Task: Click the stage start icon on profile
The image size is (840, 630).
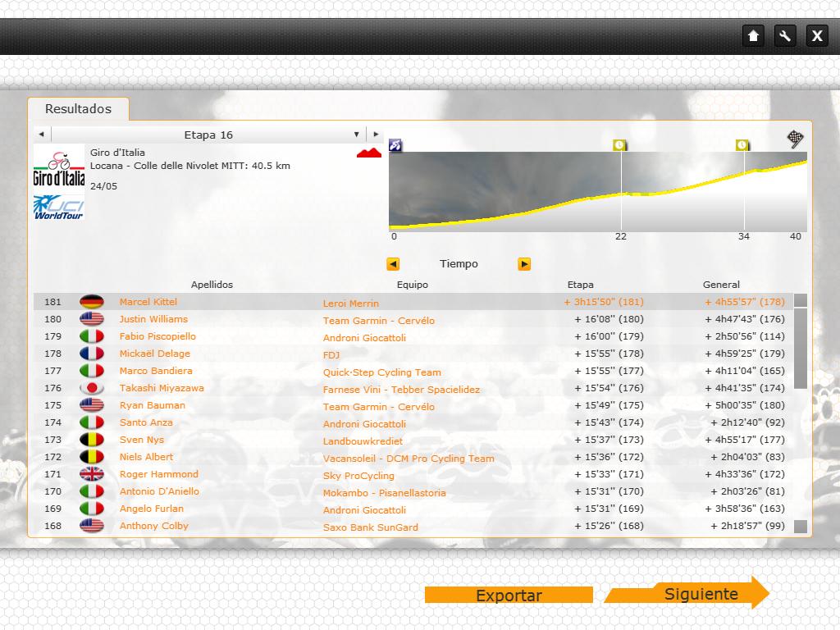Action: click(395, 145)
